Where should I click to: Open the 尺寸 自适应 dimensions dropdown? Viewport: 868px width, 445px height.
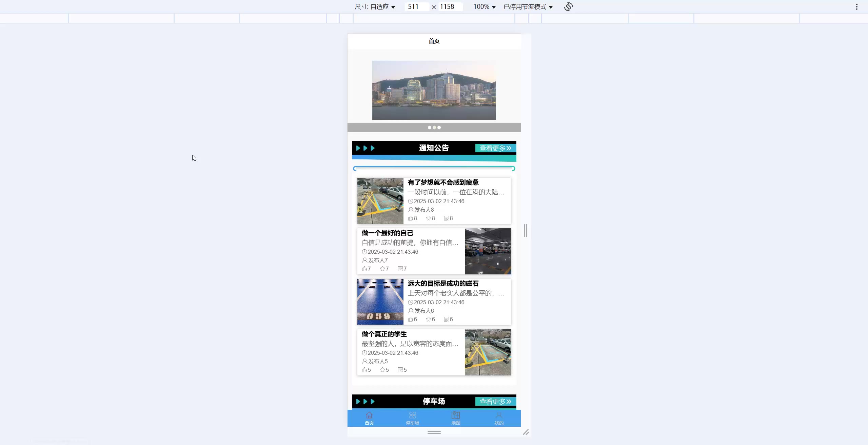(x=375, y=7)
